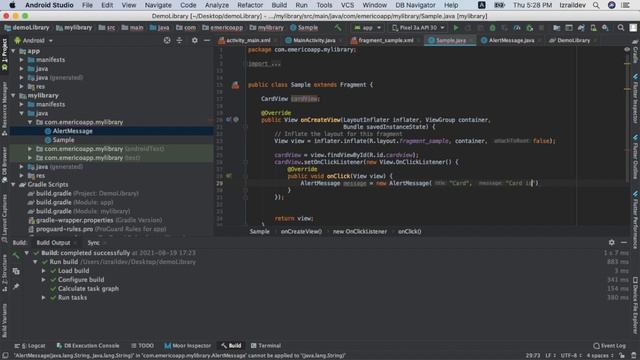Expand the Load build step
Image resolution: width=640 pixels, height=360 pixels.
tap(44, 271)
